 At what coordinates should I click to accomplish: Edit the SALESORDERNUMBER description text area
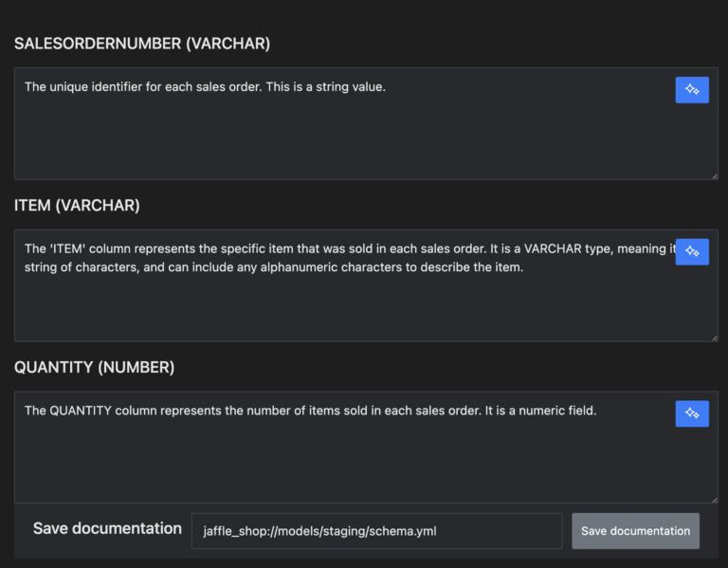coord(341,133)
